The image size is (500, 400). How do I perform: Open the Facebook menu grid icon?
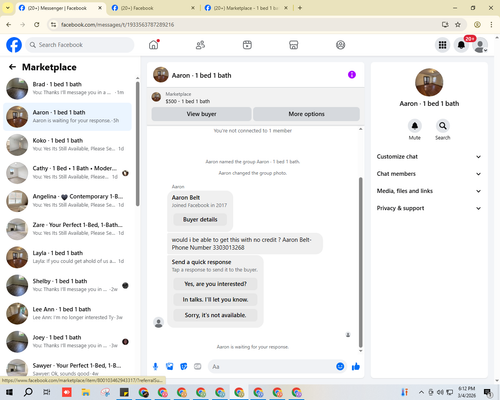442,45
